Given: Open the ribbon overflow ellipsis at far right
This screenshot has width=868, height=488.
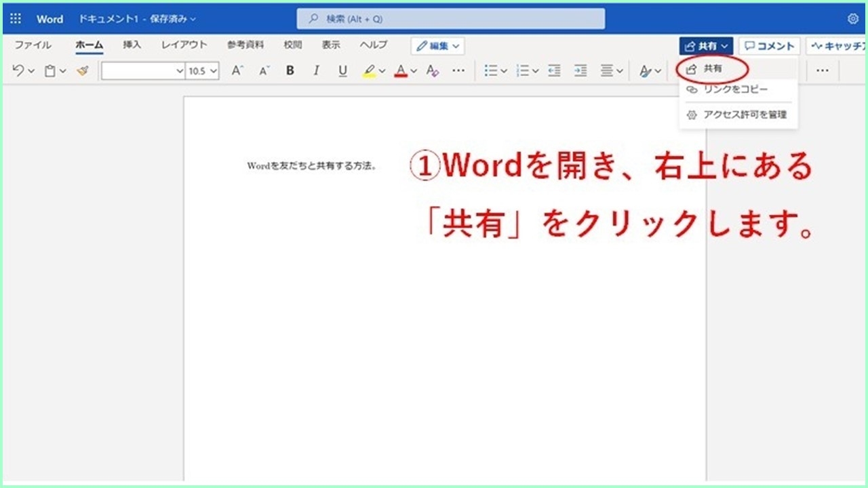Looking at the screenshot, I should pyautogui.click(x=823, y=70).
